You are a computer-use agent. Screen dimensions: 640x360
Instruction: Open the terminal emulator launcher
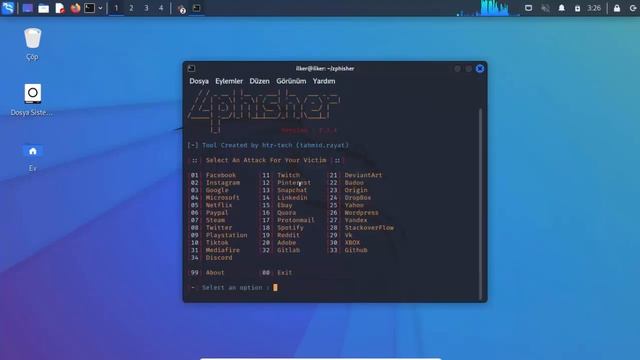coord(89,8)
